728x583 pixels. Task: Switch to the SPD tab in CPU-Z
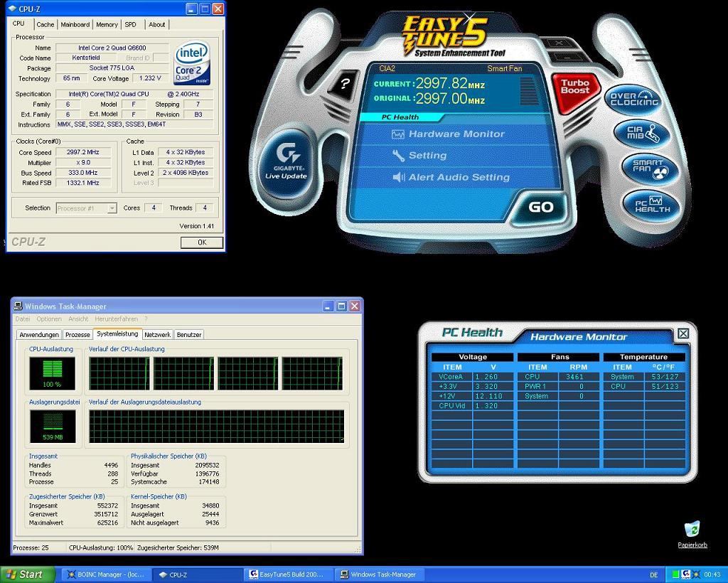(x=131, y=25)
